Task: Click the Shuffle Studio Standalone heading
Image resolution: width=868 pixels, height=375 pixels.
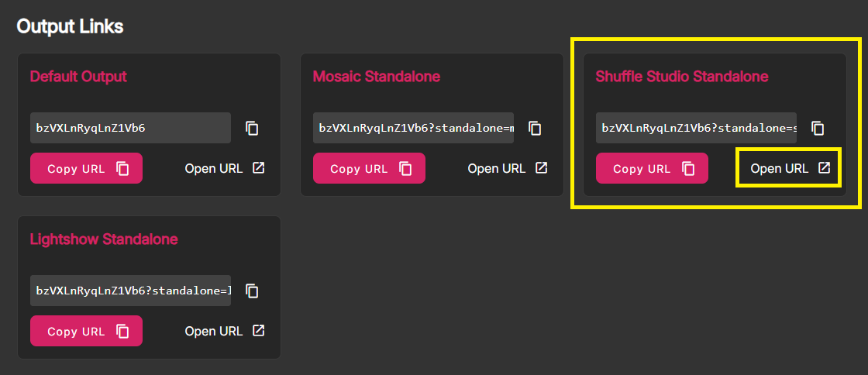Action: [682, 77]
